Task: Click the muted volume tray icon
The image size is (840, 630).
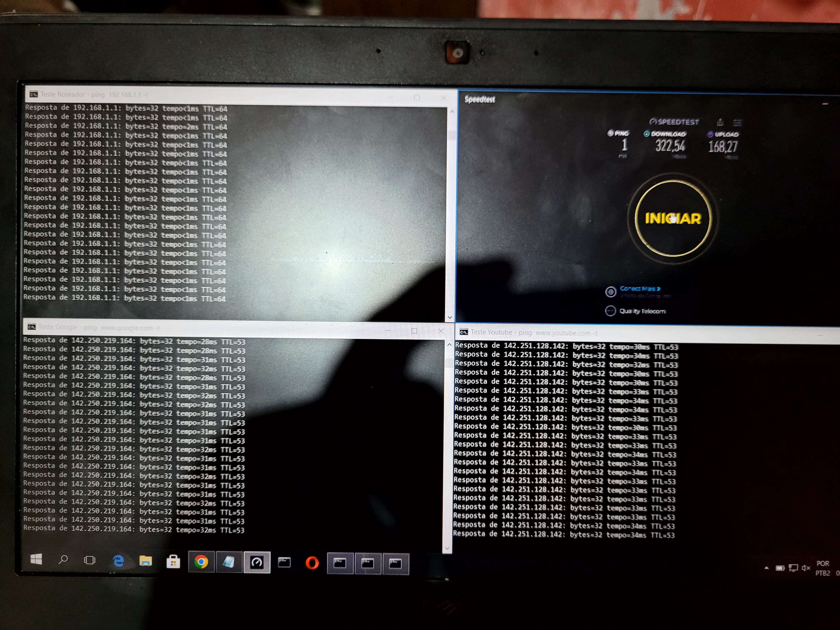Action: tap(806, 568)
